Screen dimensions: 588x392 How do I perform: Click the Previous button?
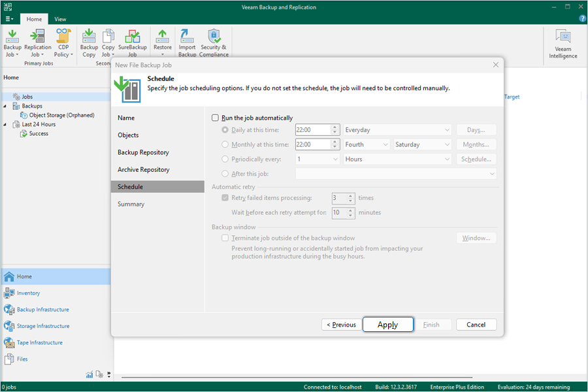(341, 325)
